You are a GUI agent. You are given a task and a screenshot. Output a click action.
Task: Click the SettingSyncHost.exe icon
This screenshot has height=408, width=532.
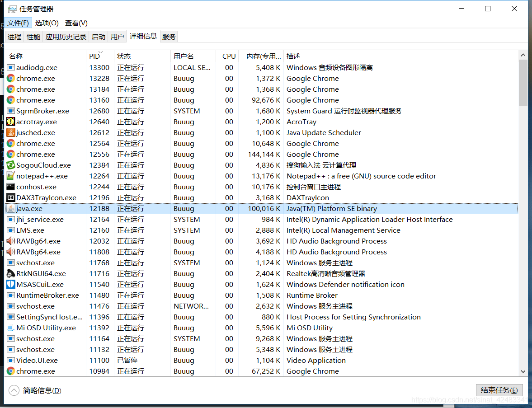pyautogui.click(x=11, y=317)
